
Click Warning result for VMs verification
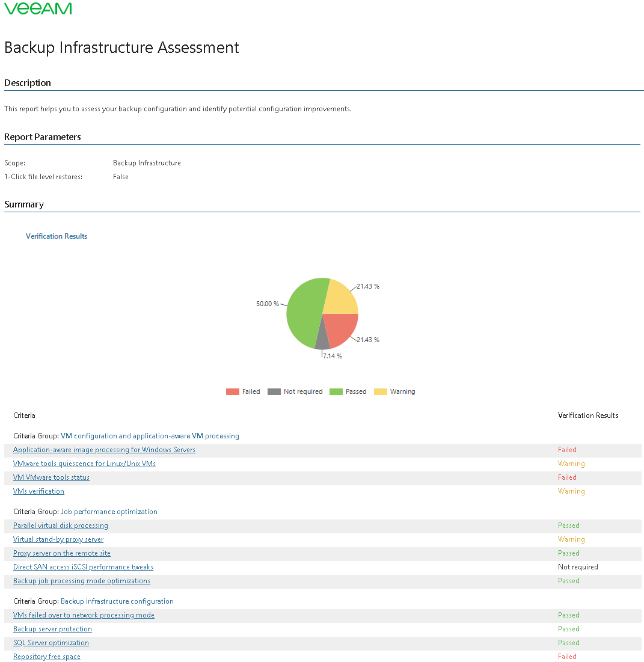(571, 491)
